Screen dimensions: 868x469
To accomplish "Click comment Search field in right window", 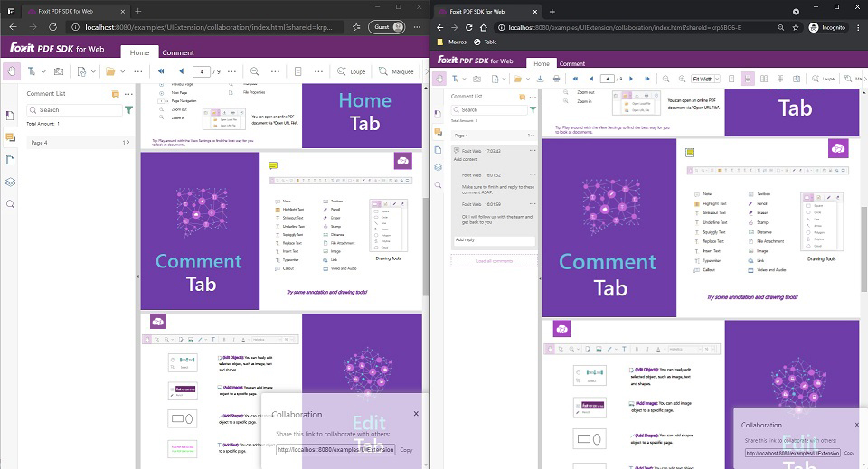I will (x=489, y=110).
